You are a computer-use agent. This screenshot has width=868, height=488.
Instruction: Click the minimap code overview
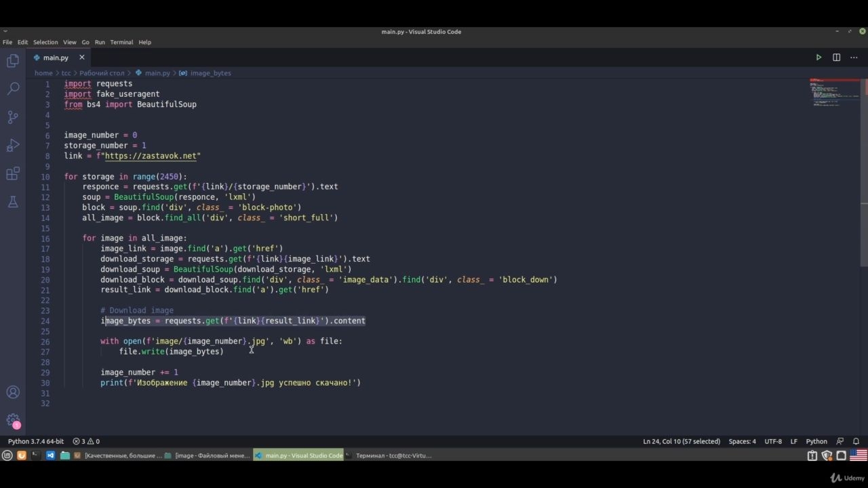tap(834, 94)
